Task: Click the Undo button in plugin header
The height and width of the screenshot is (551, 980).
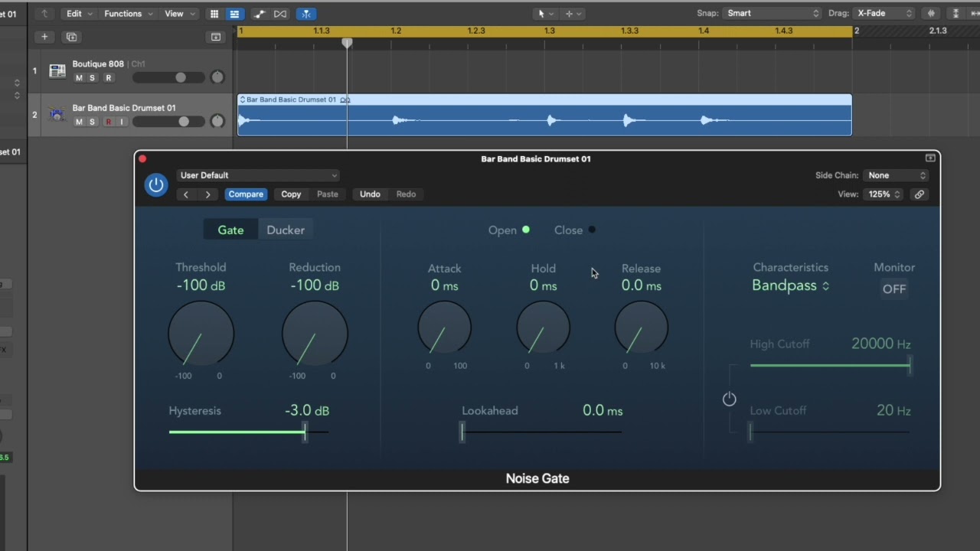Action: pos(370,194)
